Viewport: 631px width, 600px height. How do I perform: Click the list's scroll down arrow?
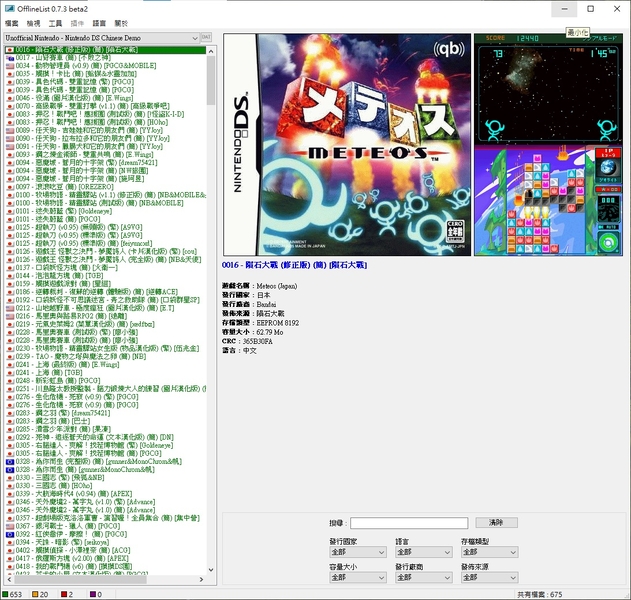click(211, 570)
